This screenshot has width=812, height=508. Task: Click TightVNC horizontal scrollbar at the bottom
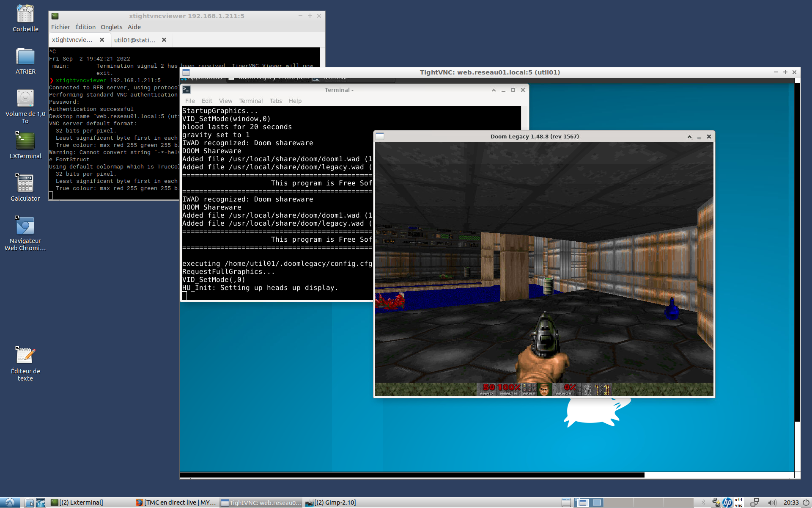tap(412, 475)
